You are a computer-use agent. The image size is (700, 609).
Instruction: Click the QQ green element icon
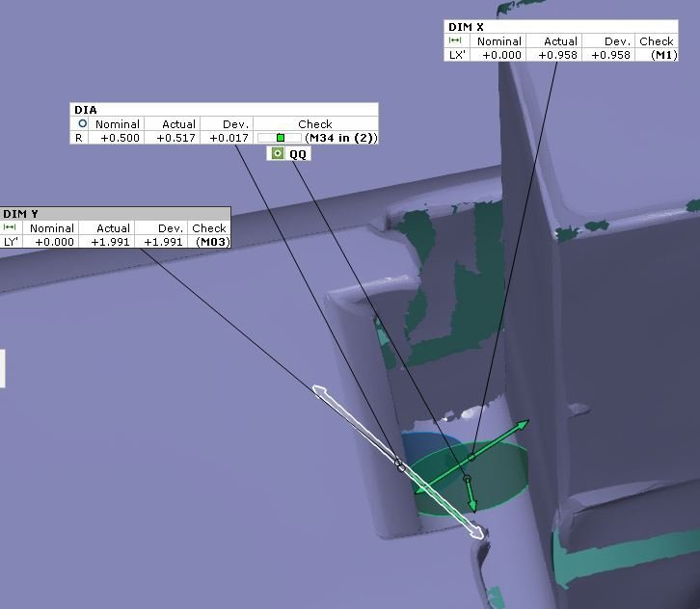(x=278, y=153)
